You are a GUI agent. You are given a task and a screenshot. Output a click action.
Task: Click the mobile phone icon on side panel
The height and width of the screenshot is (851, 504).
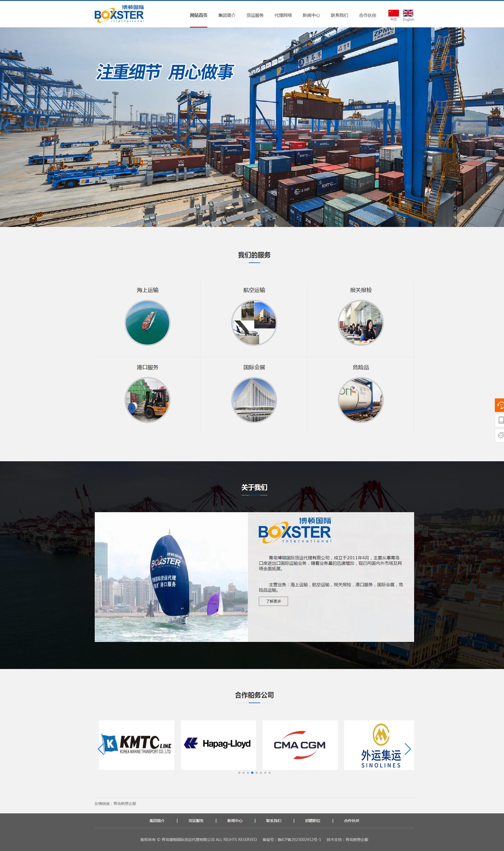point(500,420)
